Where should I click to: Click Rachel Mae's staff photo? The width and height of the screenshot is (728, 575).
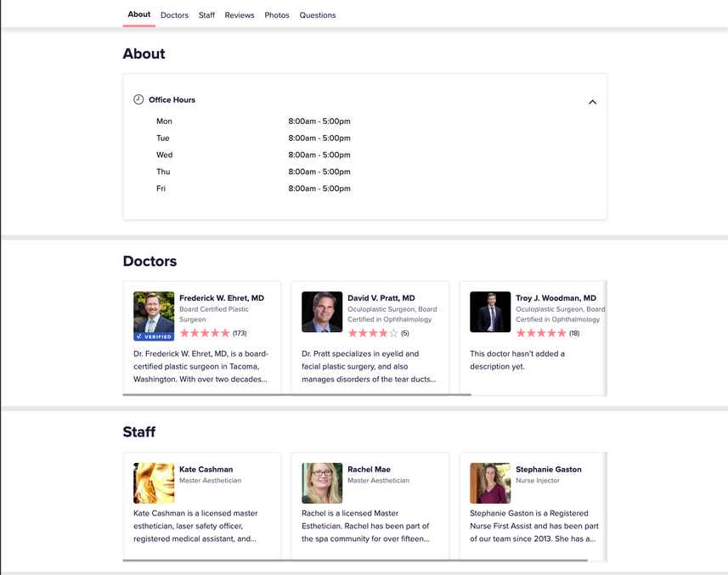click(x=322, y=483)
